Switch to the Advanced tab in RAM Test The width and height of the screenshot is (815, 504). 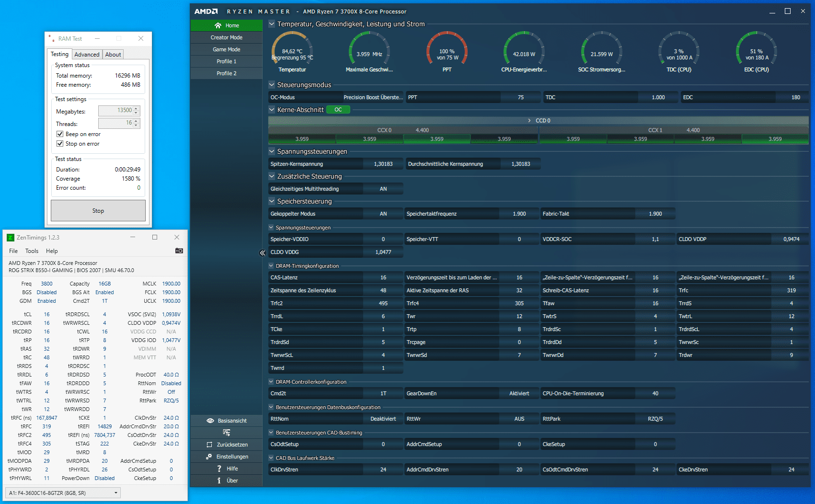pyautogui.click(x=87, y=55)
